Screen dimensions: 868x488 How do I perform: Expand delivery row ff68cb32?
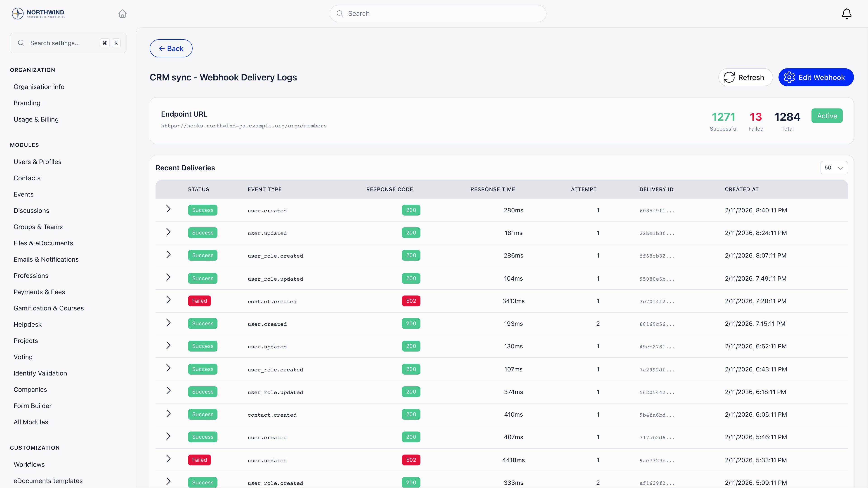(168, 255)
